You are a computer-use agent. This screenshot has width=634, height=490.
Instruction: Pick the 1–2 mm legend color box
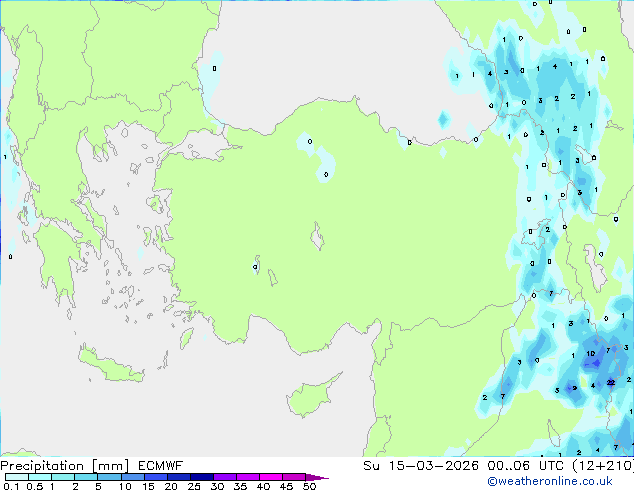pyautogui.click(x=63, y=477)
